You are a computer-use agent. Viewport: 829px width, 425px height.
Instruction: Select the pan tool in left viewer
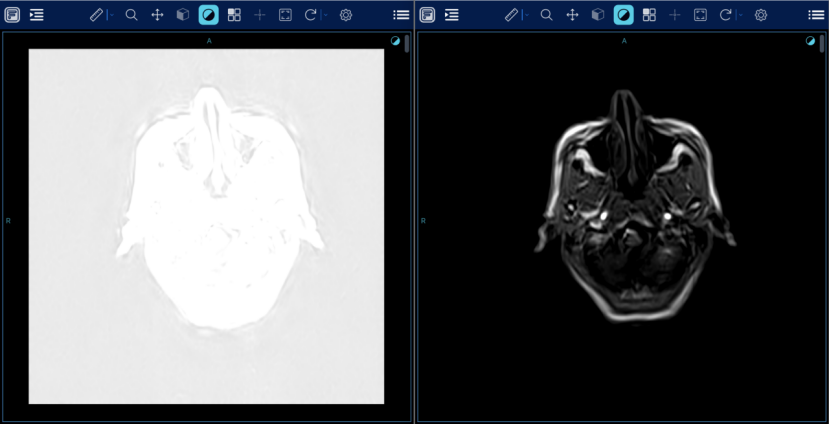157,15
